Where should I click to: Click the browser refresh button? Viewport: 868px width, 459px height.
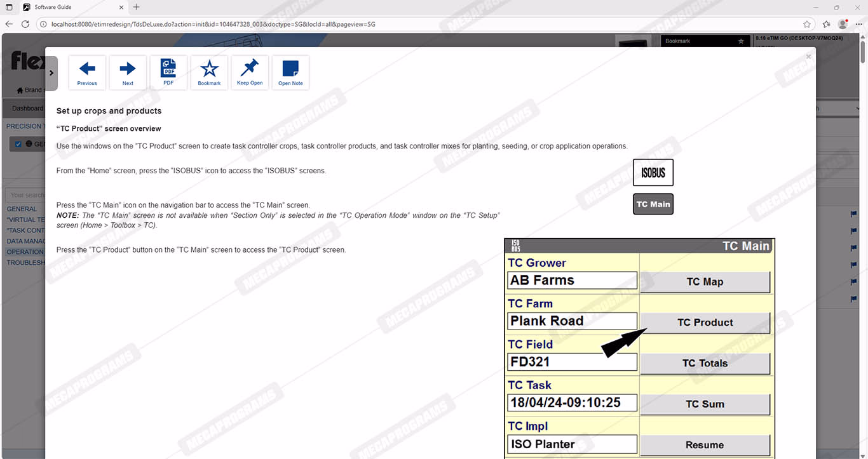coord(25,24)
